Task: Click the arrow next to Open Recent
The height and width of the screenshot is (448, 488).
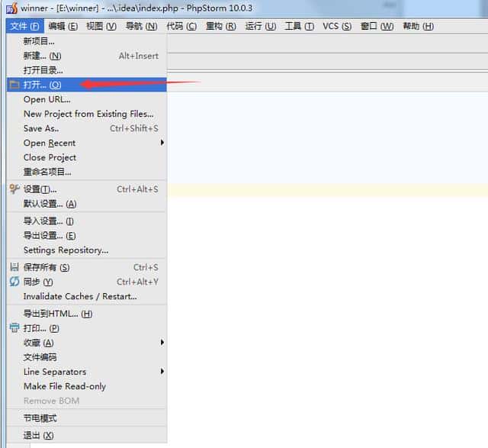Action: pyautogui.click(x=162, y=143)
